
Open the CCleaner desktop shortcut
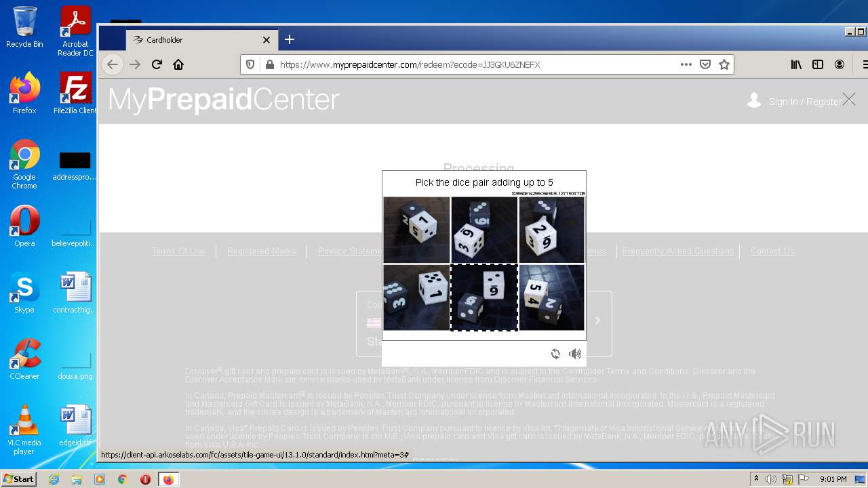click(24, 359)
